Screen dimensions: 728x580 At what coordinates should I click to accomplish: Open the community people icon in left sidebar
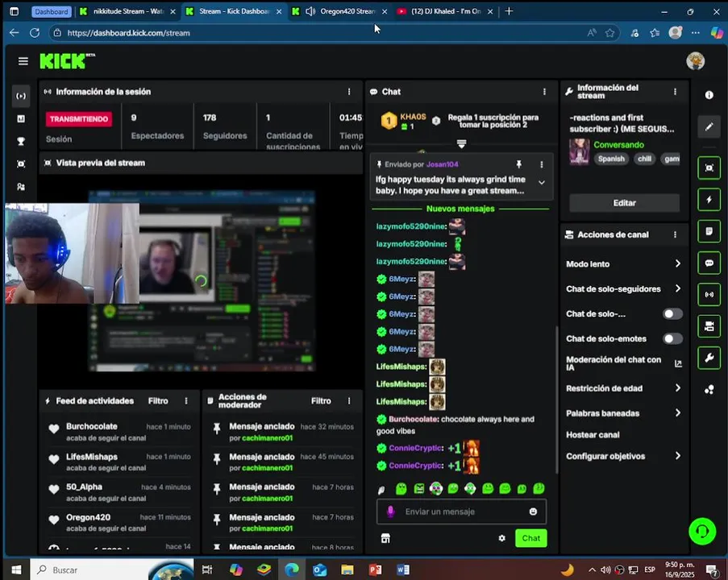tap(21, 187)
